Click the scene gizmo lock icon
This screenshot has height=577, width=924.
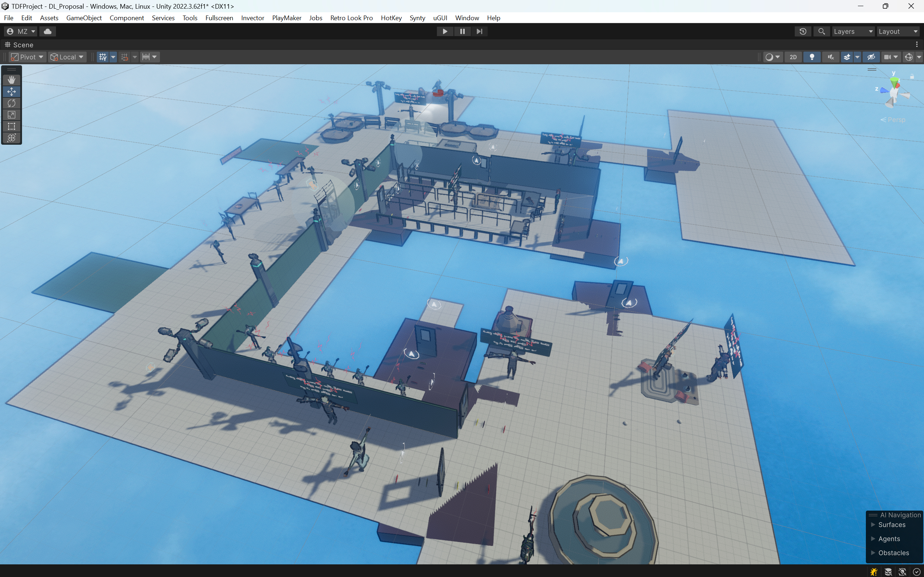(x=912, y=77)
